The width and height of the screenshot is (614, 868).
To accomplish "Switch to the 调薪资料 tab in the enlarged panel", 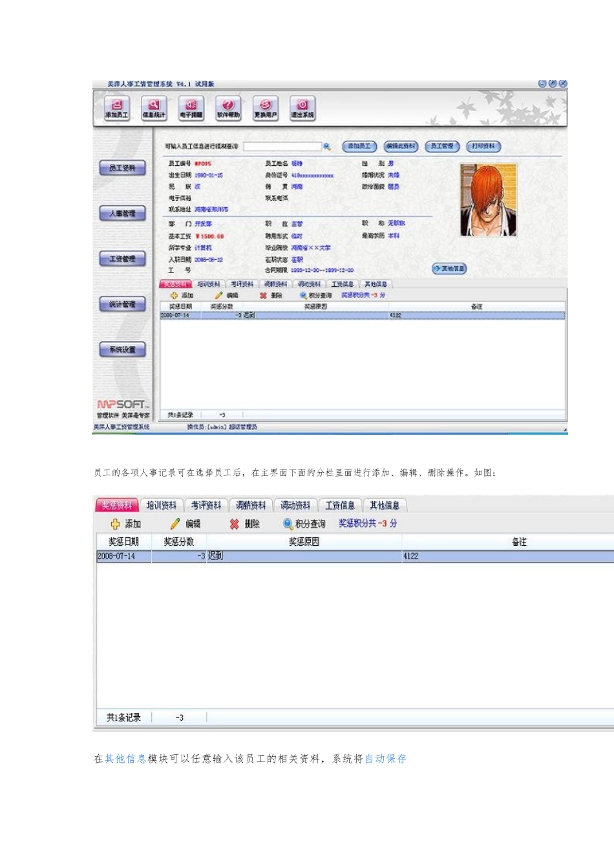I will coord(251,506).
